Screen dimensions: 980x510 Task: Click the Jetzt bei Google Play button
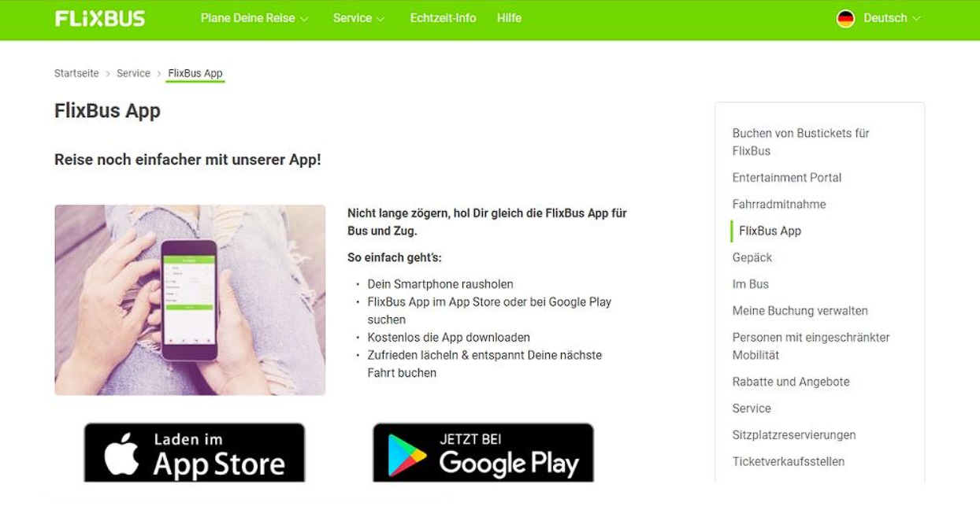pyautogui.click(x=483, y=453)
